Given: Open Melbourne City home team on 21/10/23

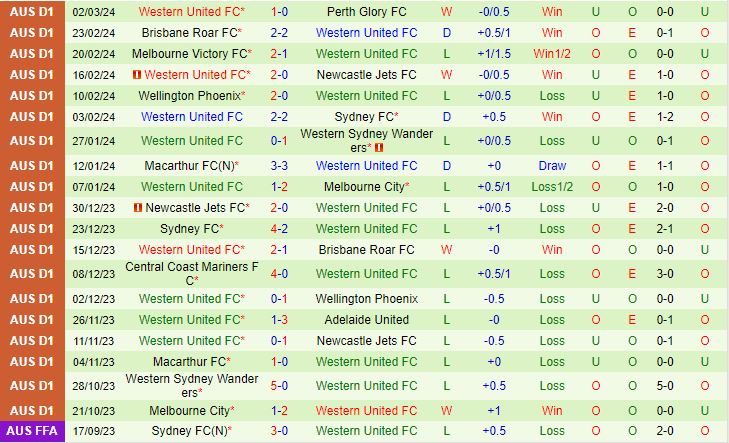Looking at the screenshot, I should click(190, 411).
